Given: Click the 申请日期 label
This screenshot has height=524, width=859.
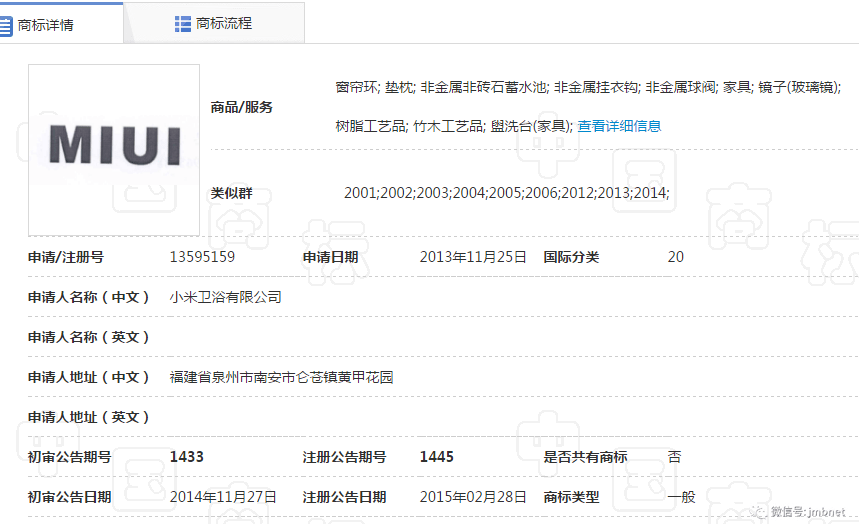Looking at the screenshot, I should 330,257.
